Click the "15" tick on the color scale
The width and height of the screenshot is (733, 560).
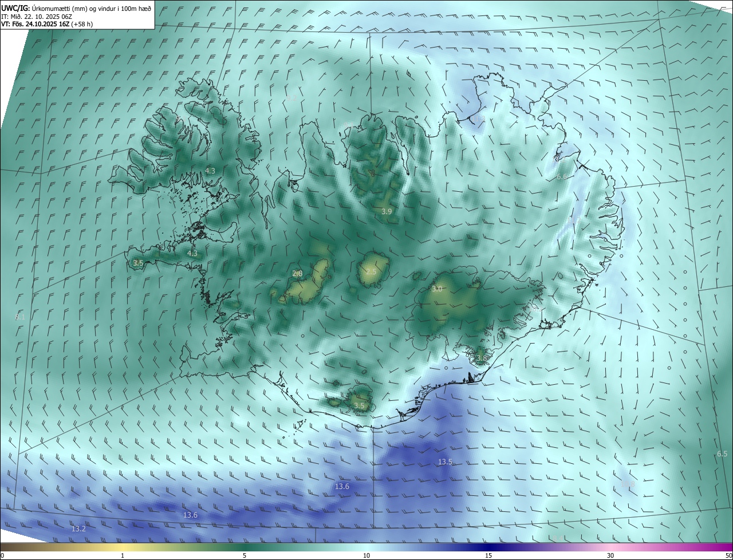coord(488,555)
